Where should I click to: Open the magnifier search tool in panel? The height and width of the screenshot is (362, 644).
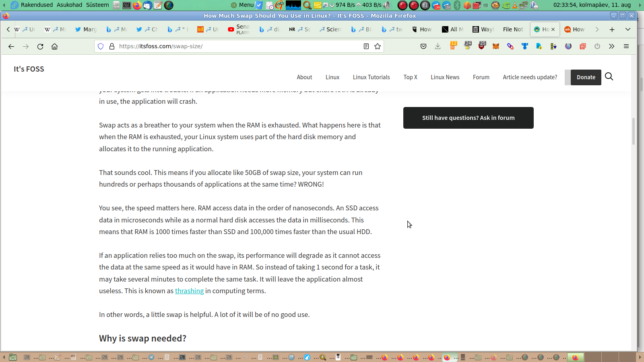(x=307, y=5)
